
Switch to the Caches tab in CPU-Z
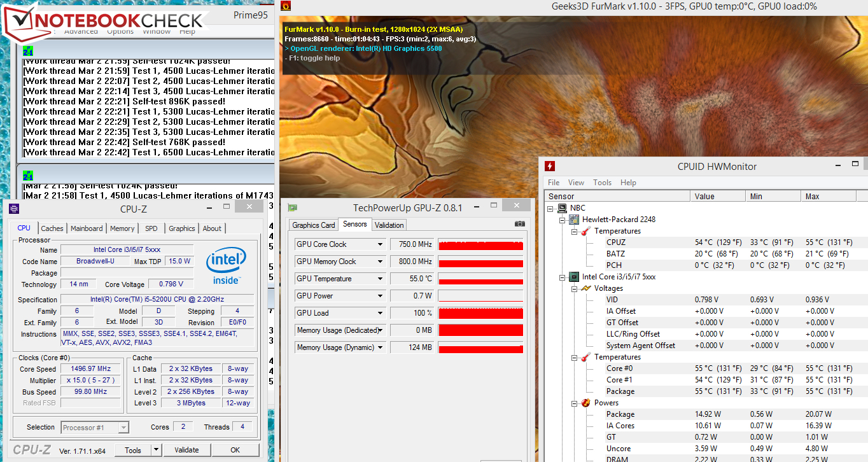[x=52, y=228]
